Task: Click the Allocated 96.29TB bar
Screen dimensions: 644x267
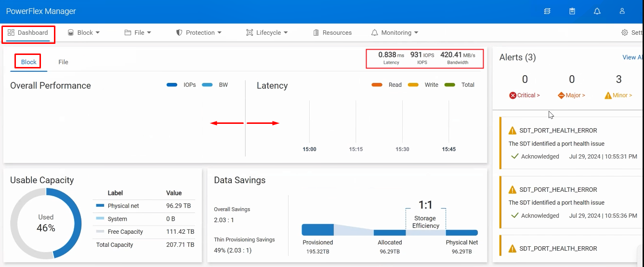Action: coord(390,233)
